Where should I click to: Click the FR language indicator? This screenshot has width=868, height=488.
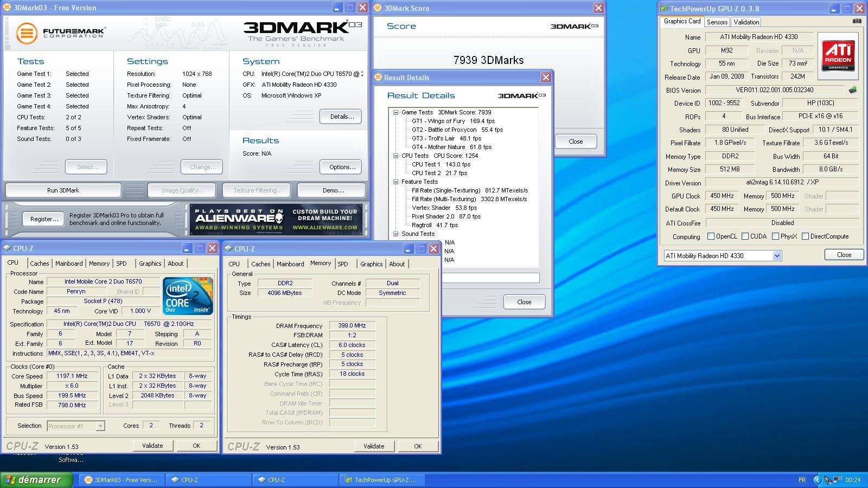pyautogui.click(x=802, y=480)
